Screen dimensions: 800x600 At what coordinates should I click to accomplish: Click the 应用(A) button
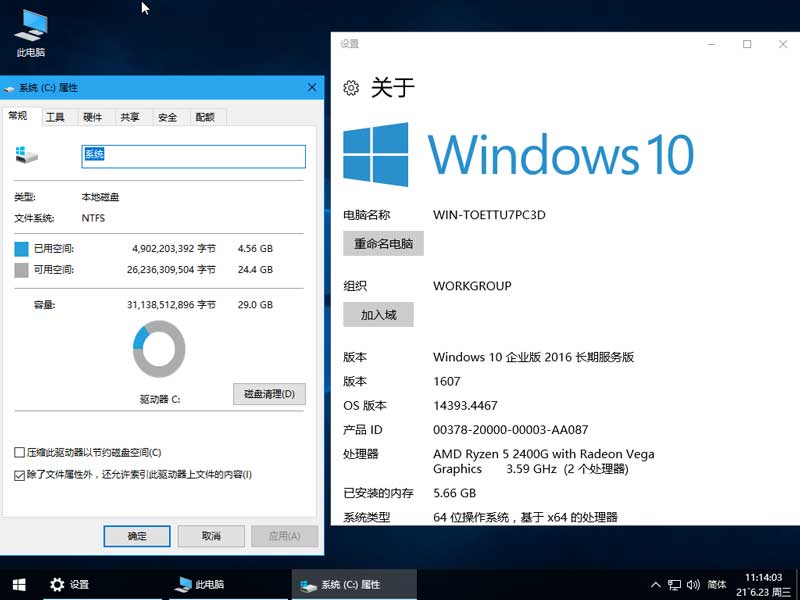point(285,536)
